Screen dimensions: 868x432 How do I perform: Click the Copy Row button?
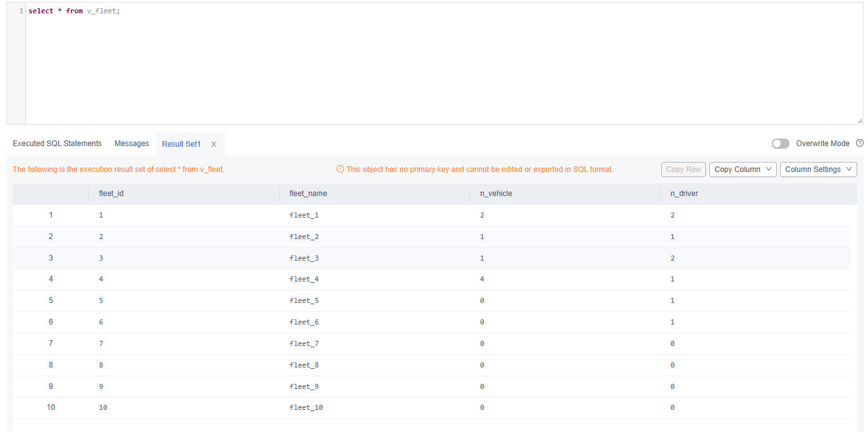coord(683,170)
